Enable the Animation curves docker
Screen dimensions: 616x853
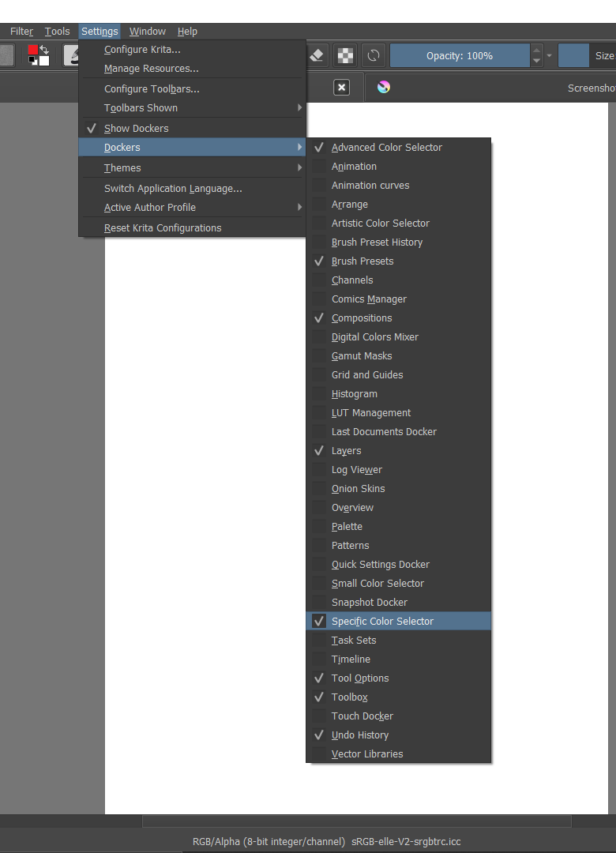(x=398, y=186)
